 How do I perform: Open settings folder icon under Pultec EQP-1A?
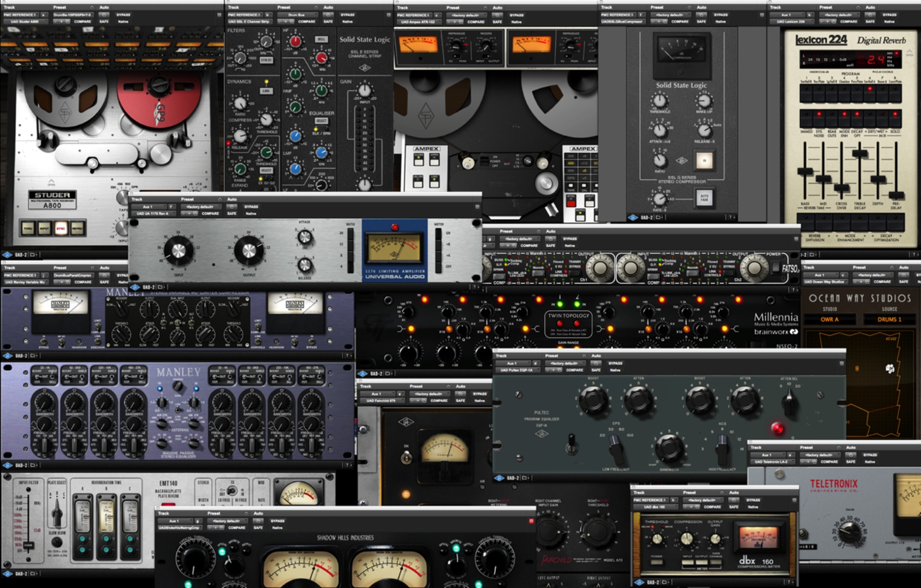(525, 478)
